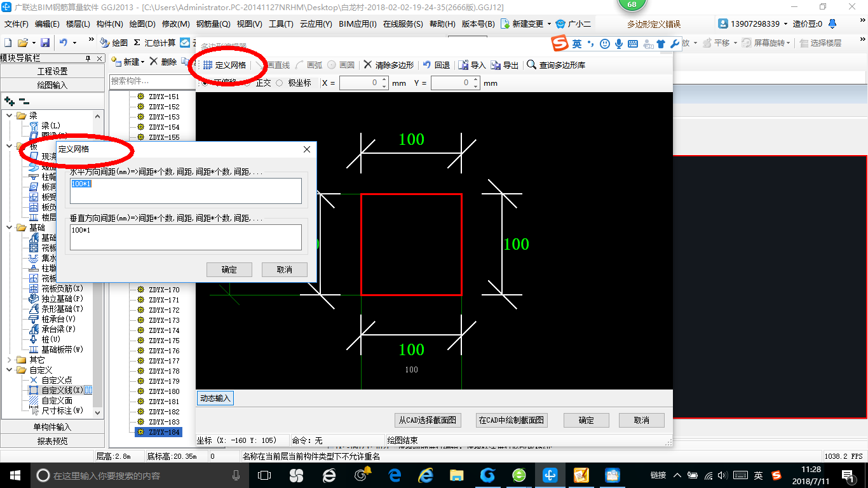This screenshot has width=868, height=488.
Task: Click the 绘图 (Draw) toolbar button
Action: click(114, 43)
